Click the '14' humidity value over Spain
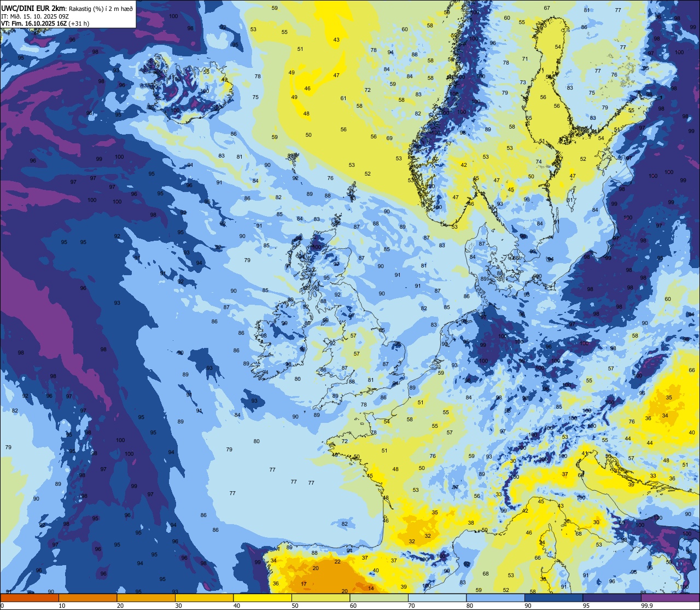Image resolution: width=700 pixels, height=610 pixels. click(x=371, y=589)
